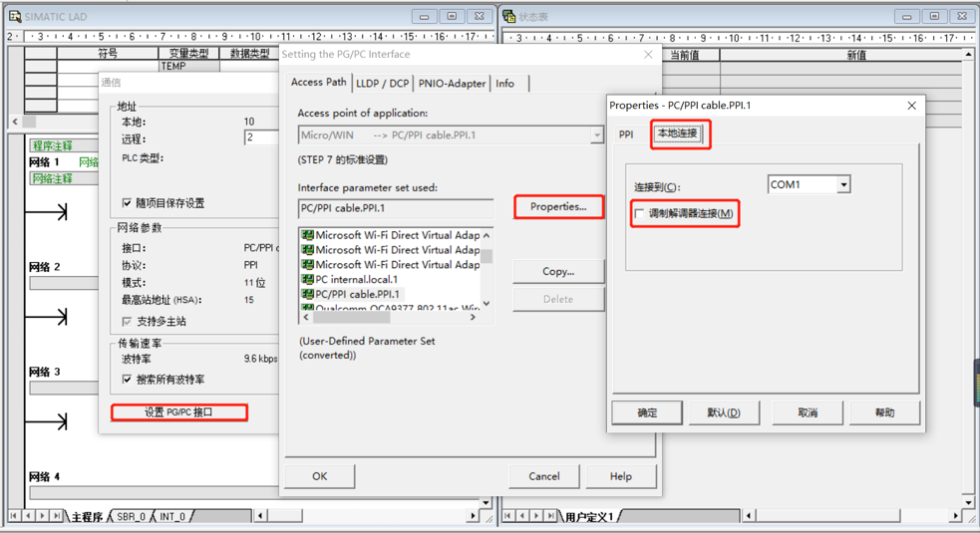The height and width of the screenshot is (533, 980).
Task: Click the symbol (符号) column header
Action: pyautogui.click(x=108, y=54)
